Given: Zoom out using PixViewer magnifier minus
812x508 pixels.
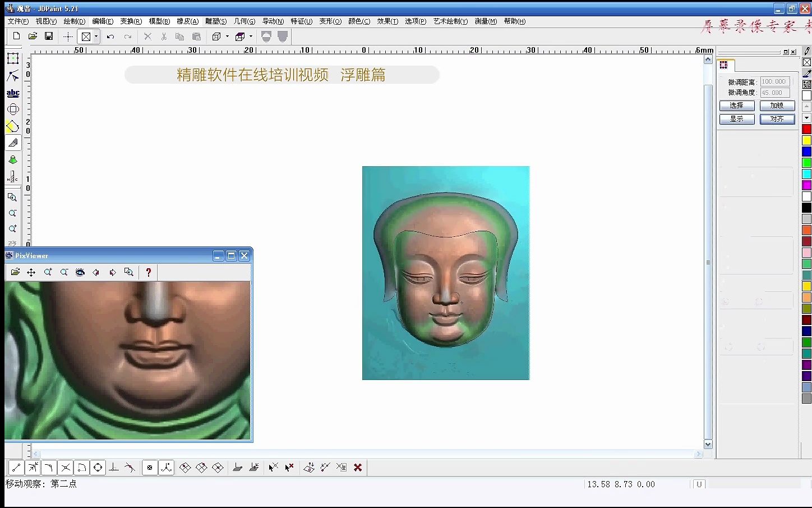Looking at the screenshot, I should point(64,272).
